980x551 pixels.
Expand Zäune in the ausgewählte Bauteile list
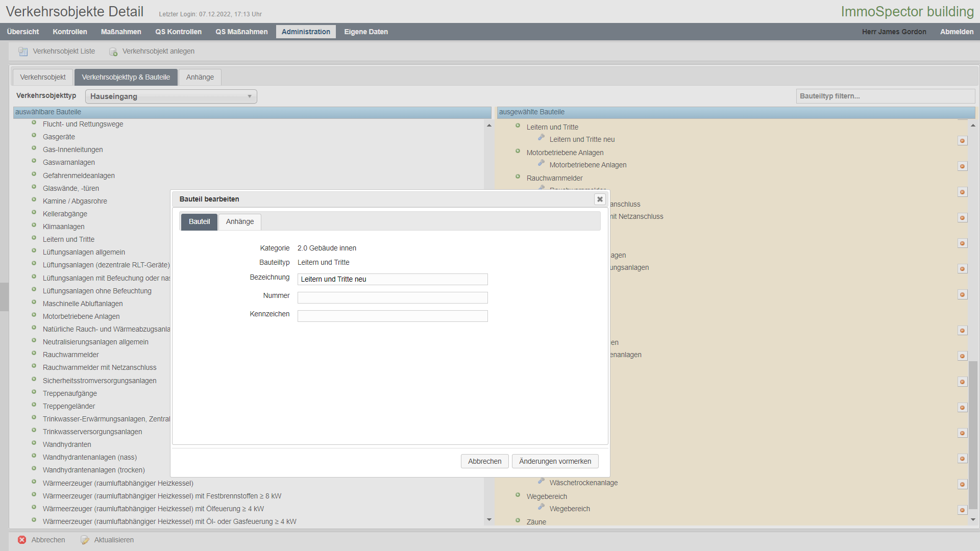(x=518, y=521)
